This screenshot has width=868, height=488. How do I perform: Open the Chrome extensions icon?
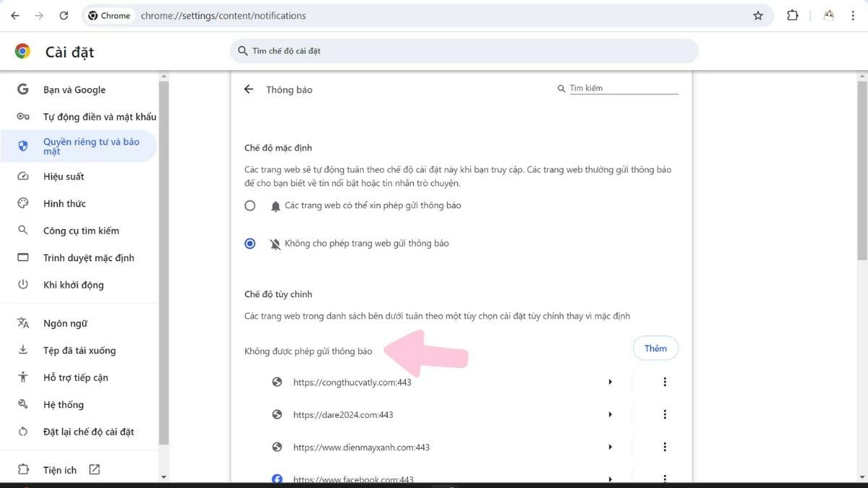point(792,14)
